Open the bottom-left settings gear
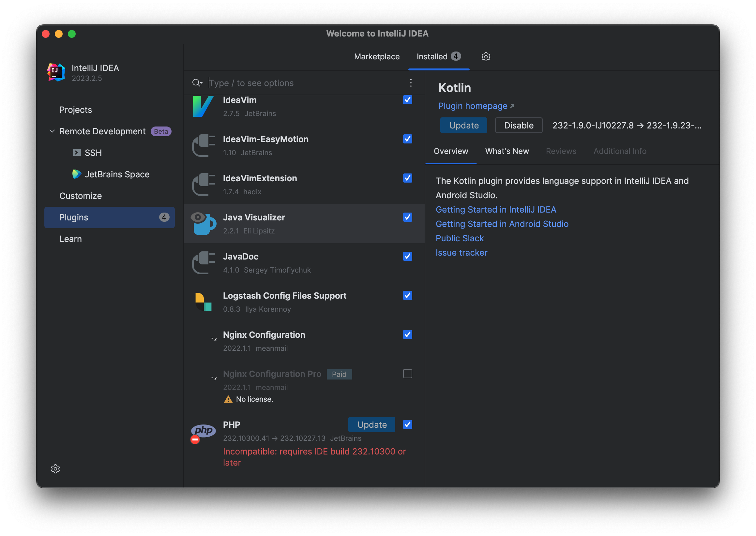756x536 pixels. [x=55, y=469]
